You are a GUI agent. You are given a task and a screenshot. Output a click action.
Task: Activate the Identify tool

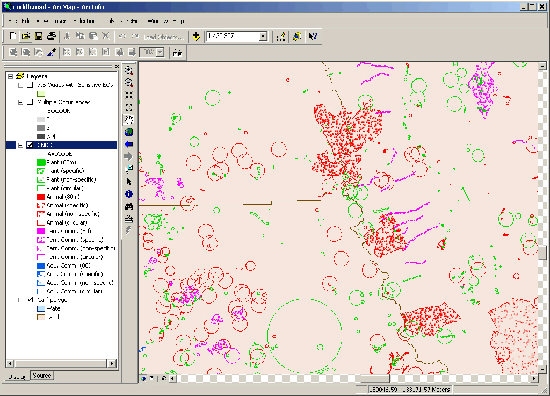[x=129, y=194]
